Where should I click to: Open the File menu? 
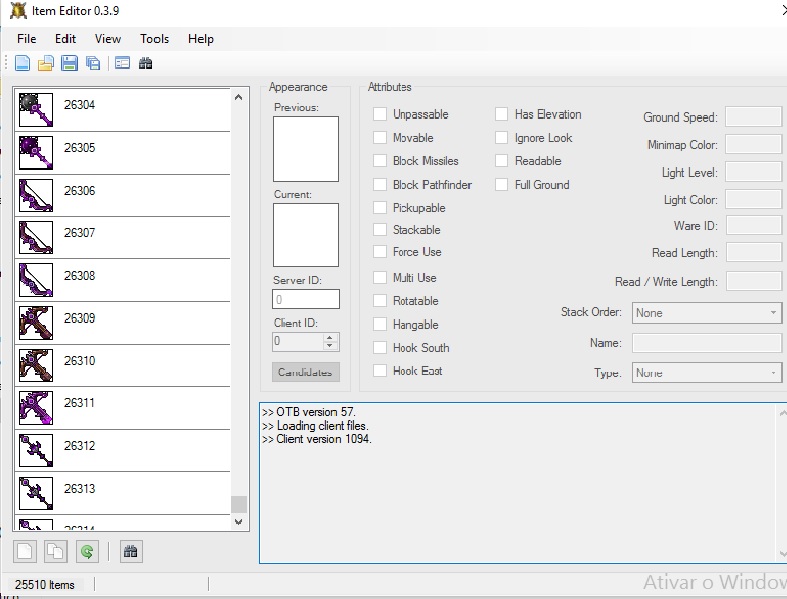[27, 39]
